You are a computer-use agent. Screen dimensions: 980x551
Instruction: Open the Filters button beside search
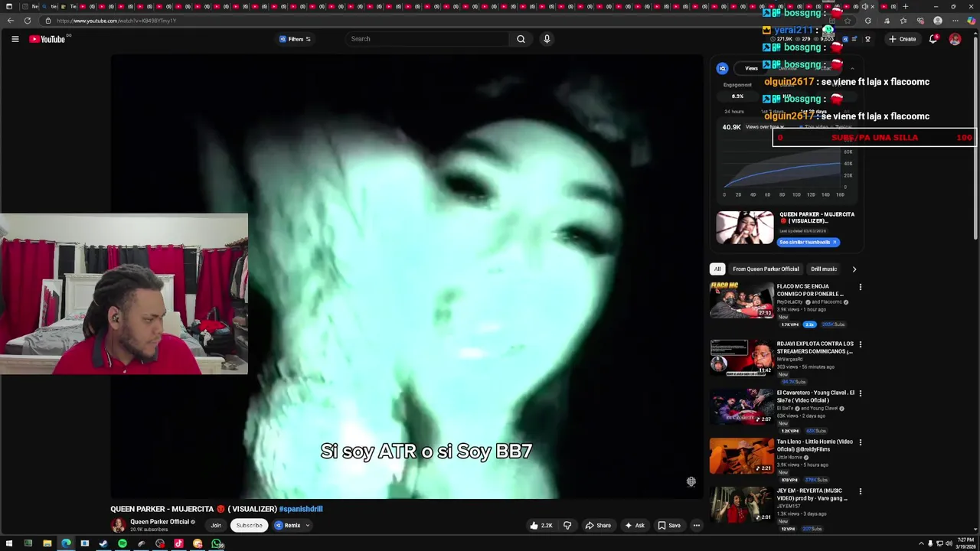coord(295,39)
